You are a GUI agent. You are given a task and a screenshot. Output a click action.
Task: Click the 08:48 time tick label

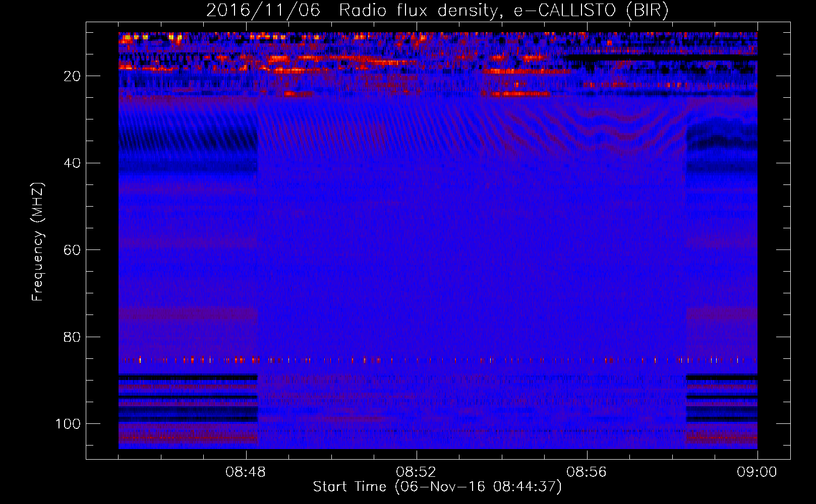246,472
